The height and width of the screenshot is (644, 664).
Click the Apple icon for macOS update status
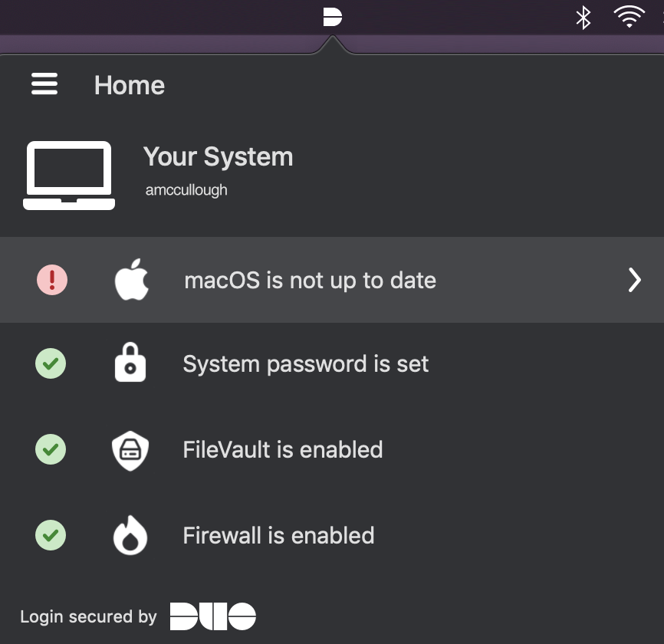click(x=130, y=279)
